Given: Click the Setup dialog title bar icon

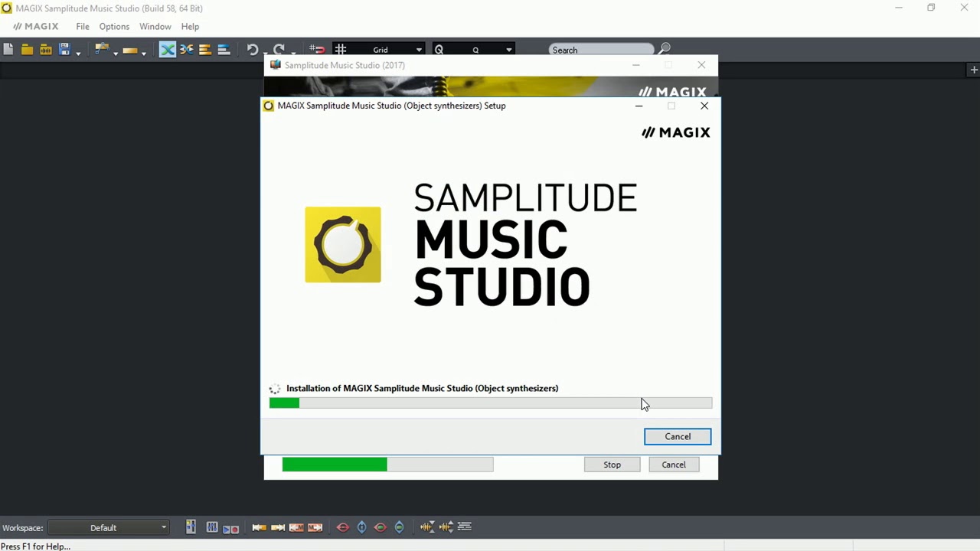Looking at the screenshot, I should click(269, 106).
